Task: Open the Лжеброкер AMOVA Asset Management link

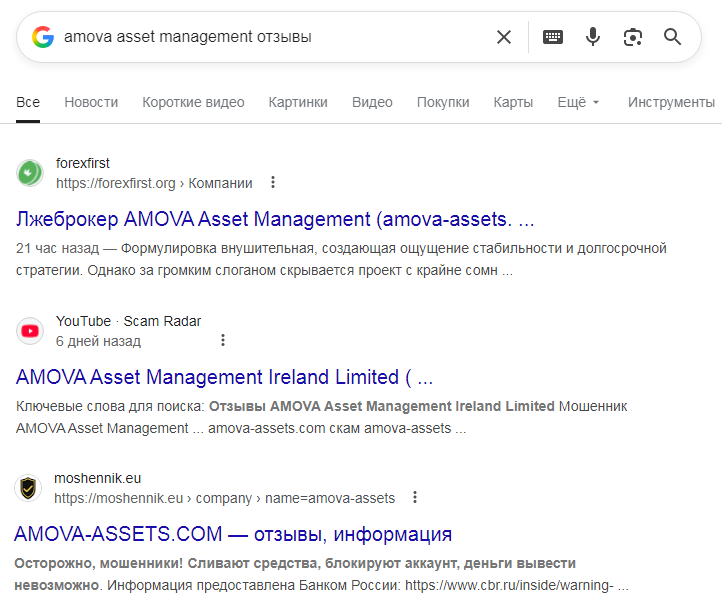Action: (x=275, y=219)
